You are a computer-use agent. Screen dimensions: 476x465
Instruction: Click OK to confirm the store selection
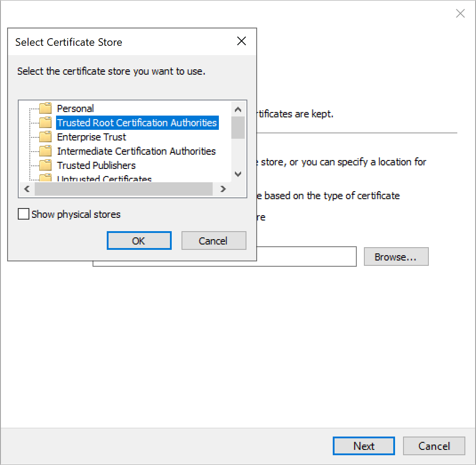139,240
